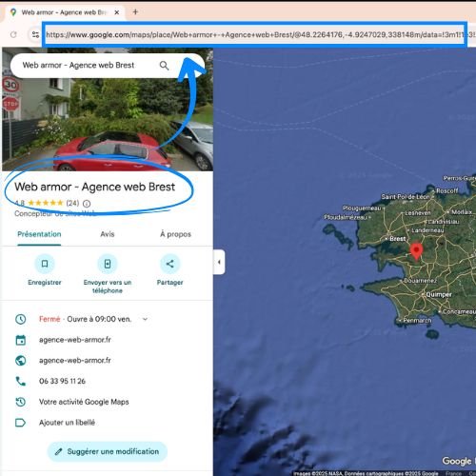Click the Partager share icon
The height and width of the screenshot is (476, 476).
(x=169, y=264)
